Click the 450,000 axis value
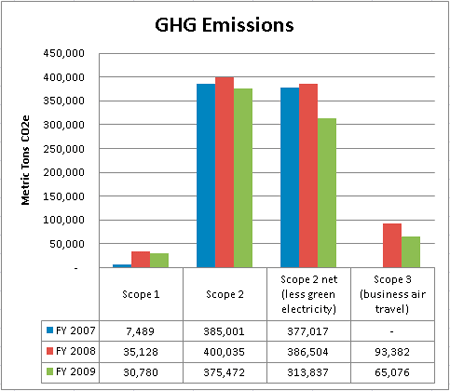Screen dimensions: 450x391 pyautogui.click(x=64, y=53)
